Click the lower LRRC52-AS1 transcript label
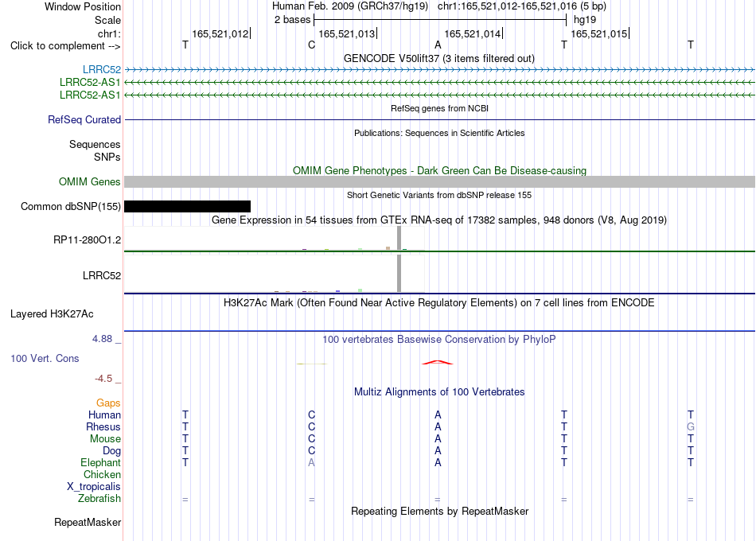This screenshot has width=756, height=541. pyautogui.click(x=90, y=95)
